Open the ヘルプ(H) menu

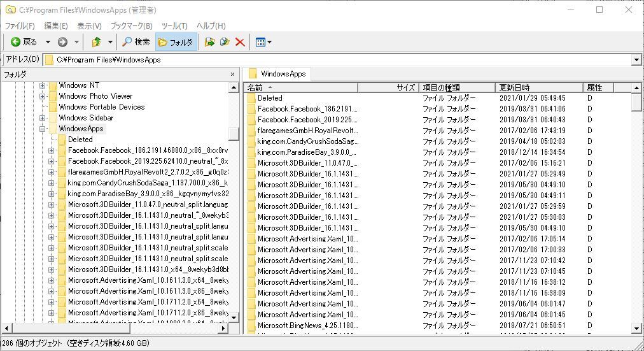tap(211, 26)
